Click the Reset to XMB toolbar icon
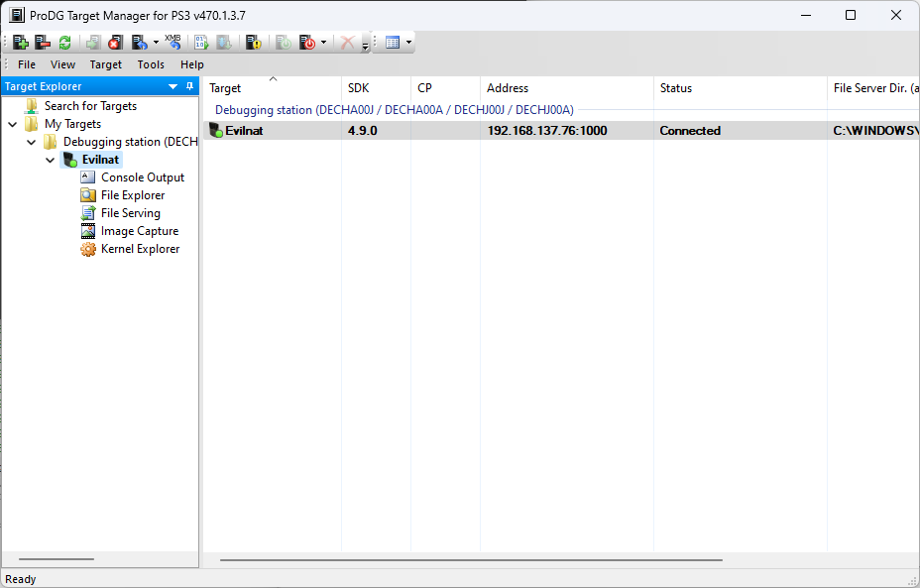Viewport: 920px width, 588px height. pyautogui.click(x=172, y=41)
